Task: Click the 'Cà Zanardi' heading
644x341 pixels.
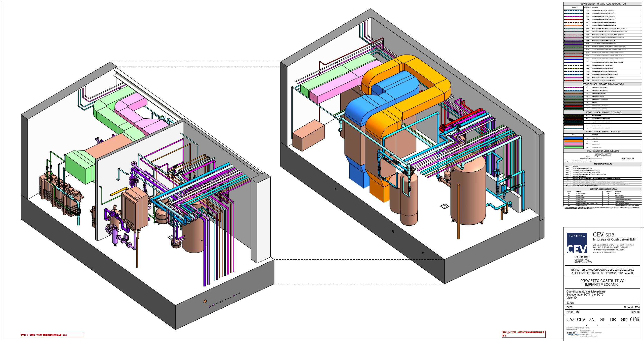Action: click(x=581, y=257)
